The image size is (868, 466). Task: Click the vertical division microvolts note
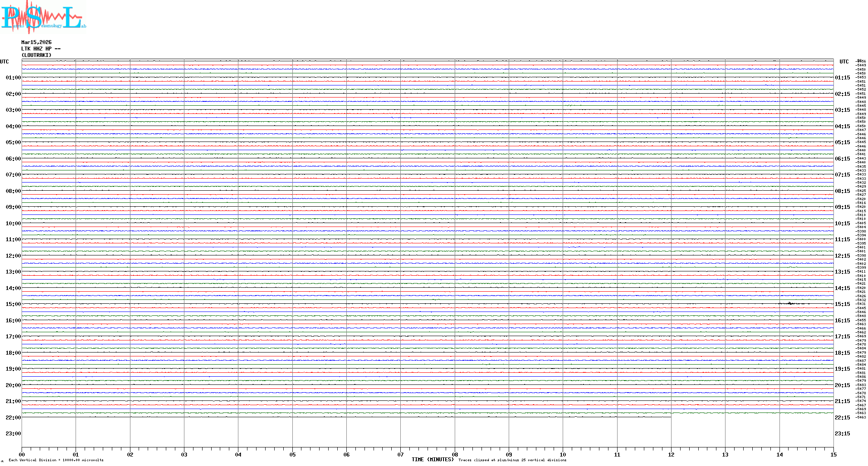coord(56,460)
